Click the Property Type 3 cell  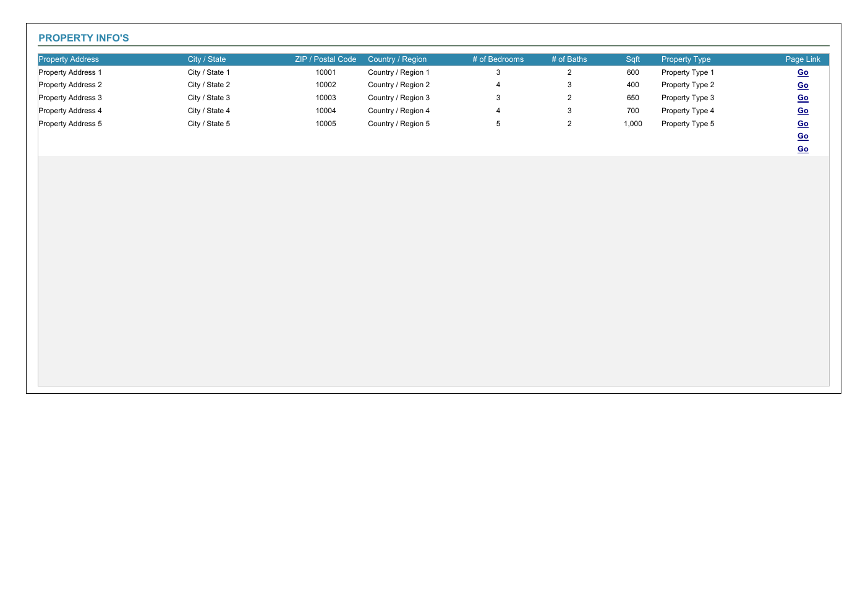click(x=687, y=98)
